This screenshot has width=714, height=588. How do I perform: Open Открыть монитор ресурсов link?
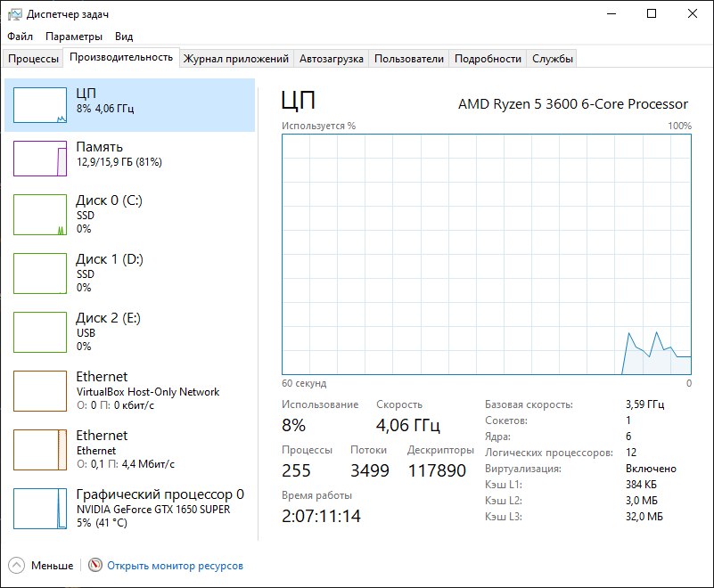[x=175, y=566]
